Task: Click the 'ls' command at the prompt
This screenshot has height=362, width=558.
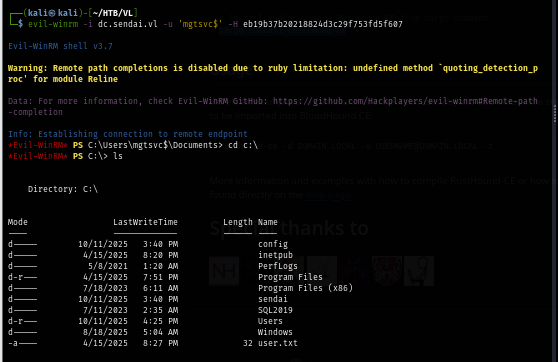Action: [x=118, y=156]
